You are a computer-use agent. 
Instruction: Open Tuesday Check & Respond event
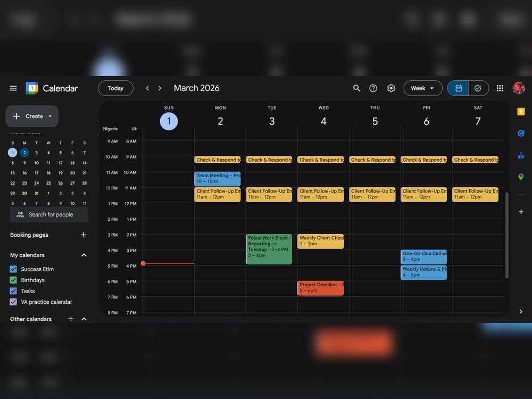269,160
